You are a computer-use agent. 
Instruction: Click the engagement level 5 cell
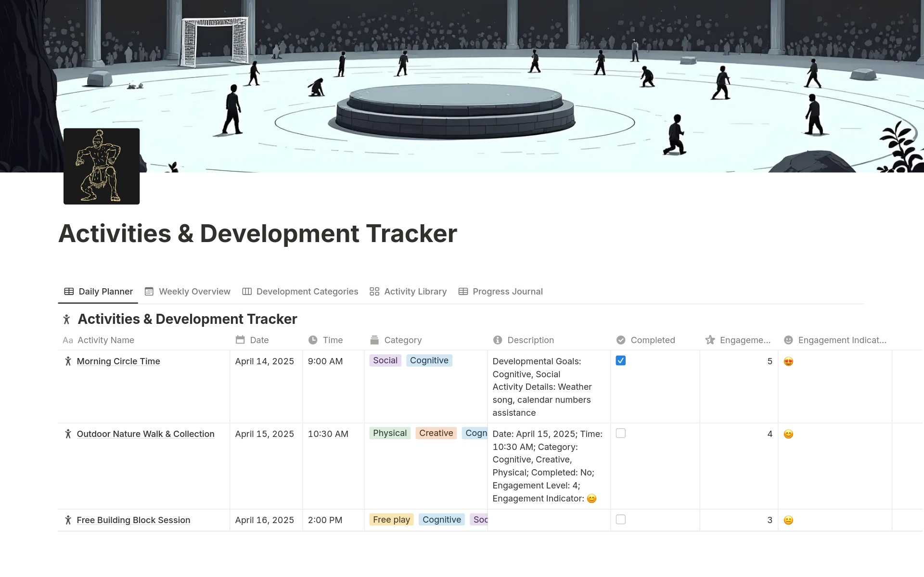[739, 387]
